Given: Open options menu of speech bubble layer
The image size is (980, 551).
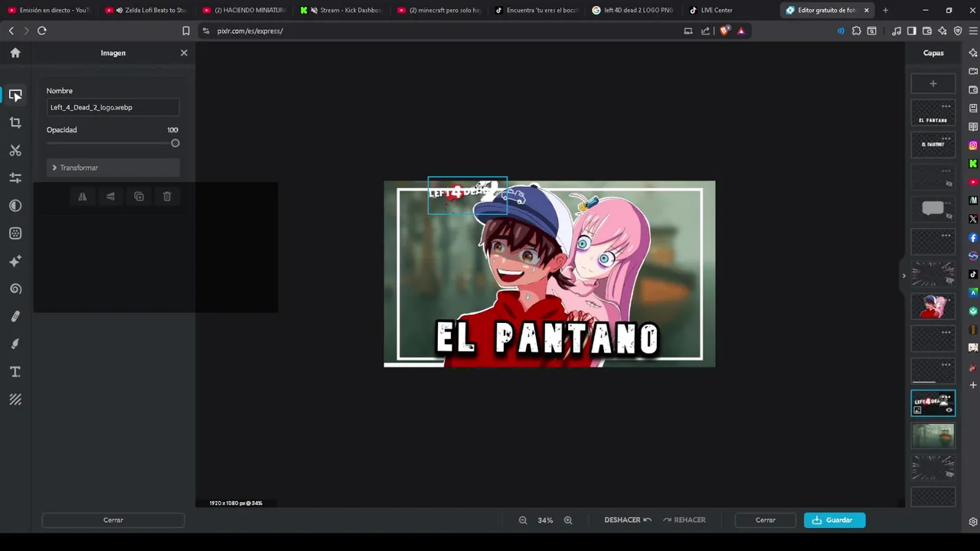Looking at the screenshot, I should tap(946, 203).
